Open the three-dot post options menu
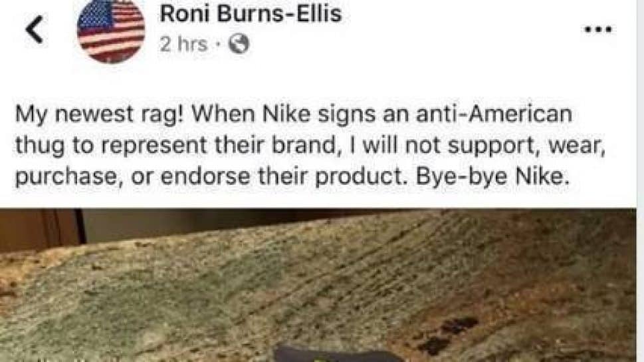This screenshot has height=362, width=644. [x=598, y=29]
